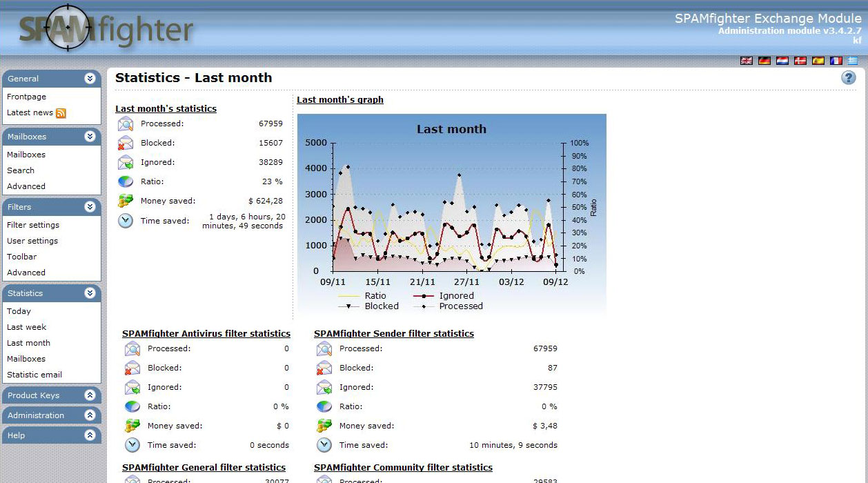Open Mailboxes link under Statistics section
This screenshot has width=868, height=483.
coord(26,359)
